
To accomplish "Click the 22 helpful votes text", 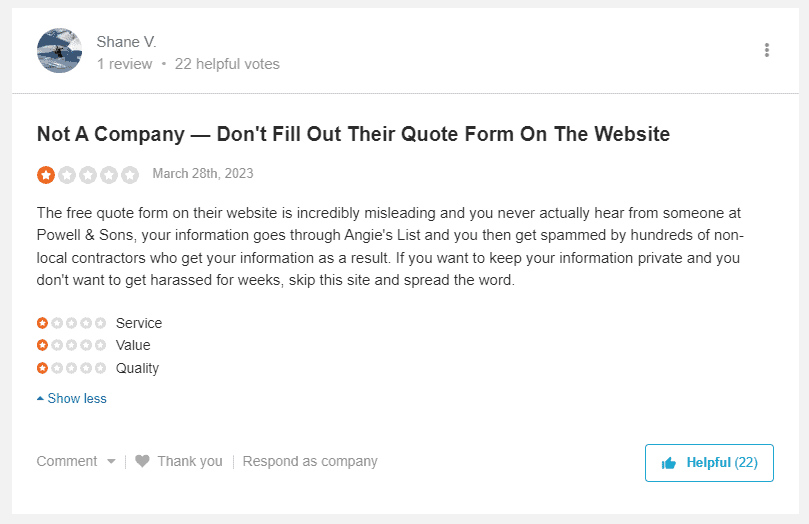I will [227, 64].
